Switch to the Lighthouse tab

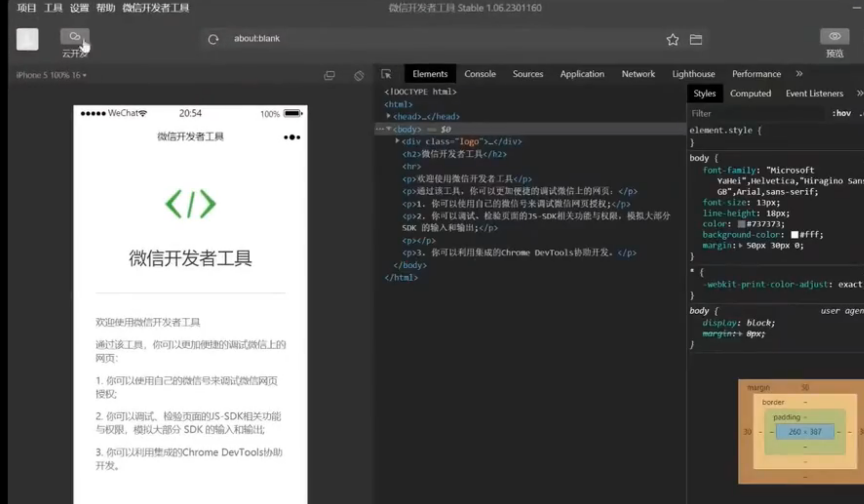(693, 74)
